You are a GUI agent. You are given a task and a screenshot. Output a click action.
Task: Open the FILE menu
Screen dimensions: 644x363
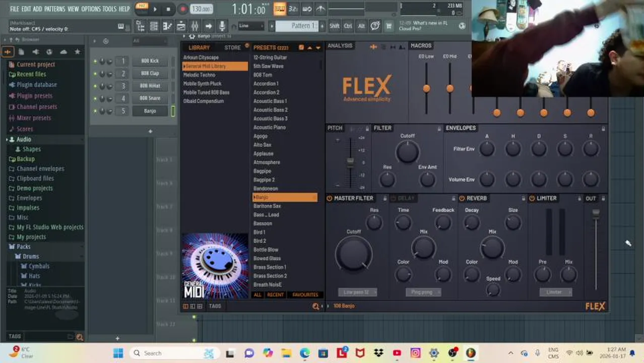point(14,9)
